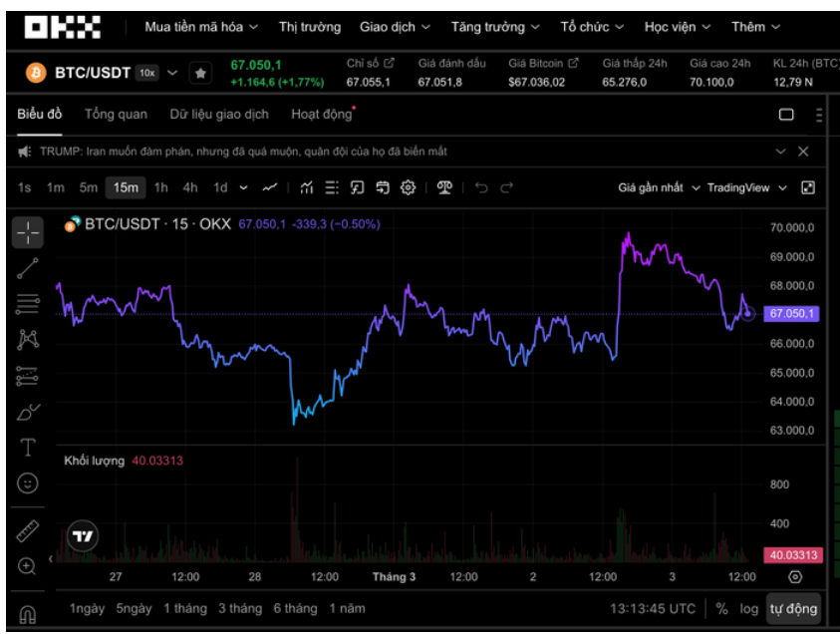
Task: Redo the chart action
Action: tap(507, 187)
